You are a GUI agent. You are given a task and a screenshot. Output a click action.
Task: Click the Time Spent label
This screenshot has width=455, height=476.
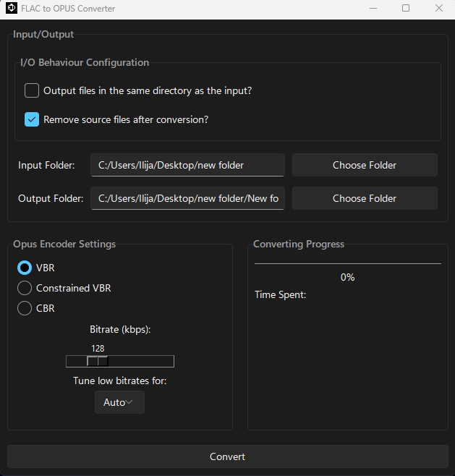(x=280, y=294)
